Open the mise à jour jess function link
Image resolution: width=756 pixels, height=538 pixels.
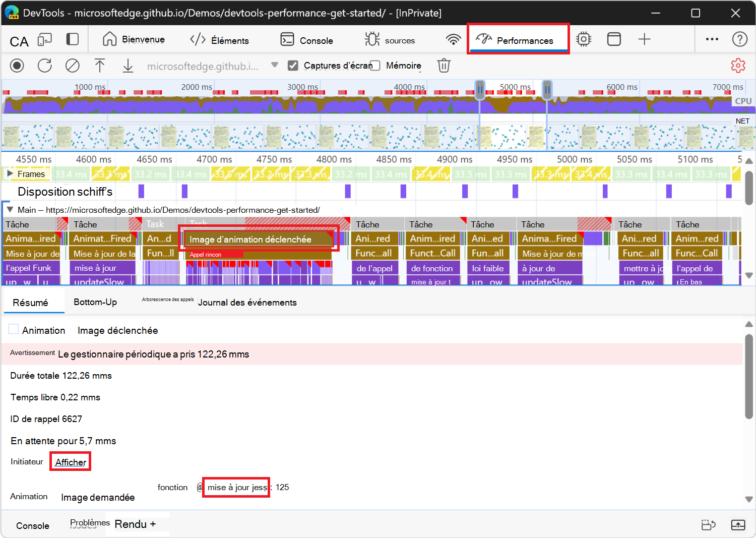click(x=237, y=487)
